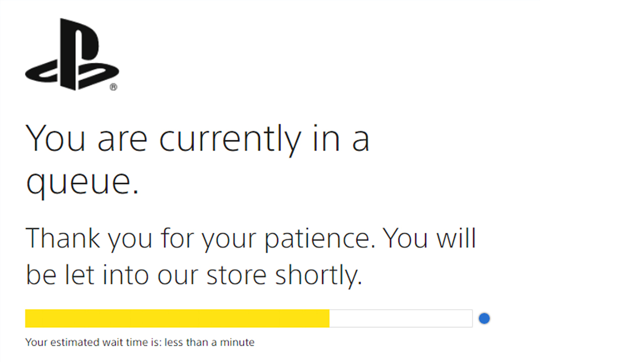Click the blue dot beside progress bar
Image resolution: width=644 pixels, height=362 pixels.
tap(484, 318)
